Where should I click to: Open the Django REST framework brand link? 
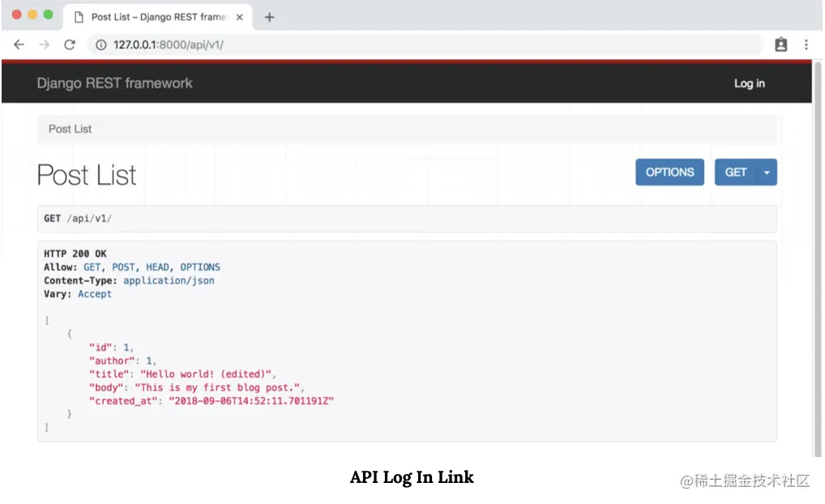(114, 83)
